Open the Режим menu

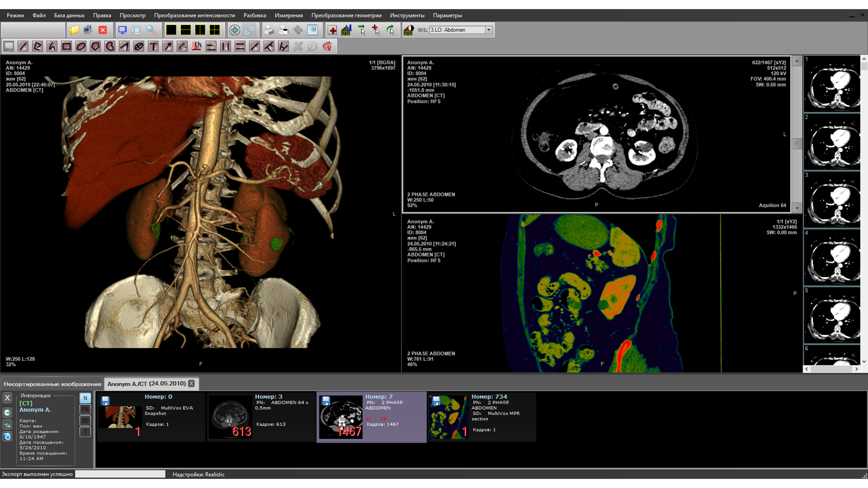pos(15,15)
